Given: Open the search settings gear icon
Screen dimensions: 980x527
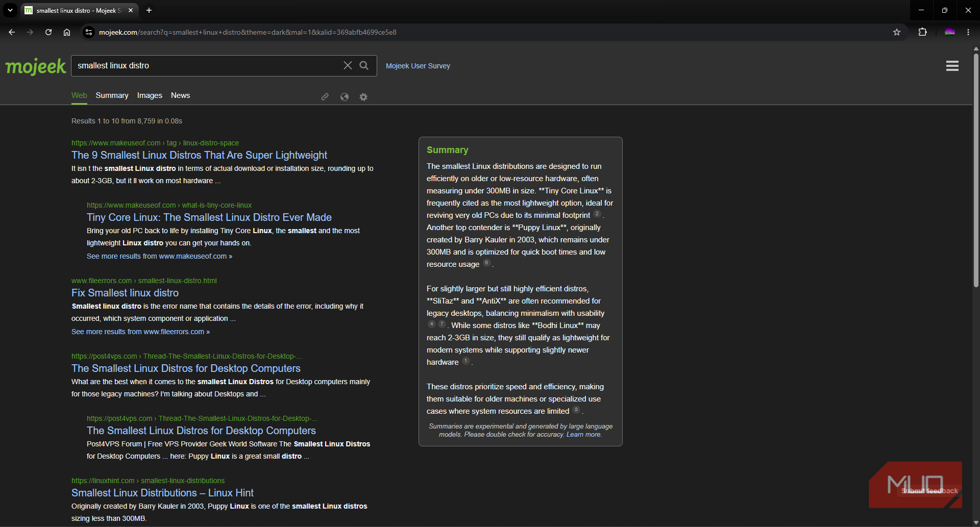Looking at the screenshot, I should 363,96.
